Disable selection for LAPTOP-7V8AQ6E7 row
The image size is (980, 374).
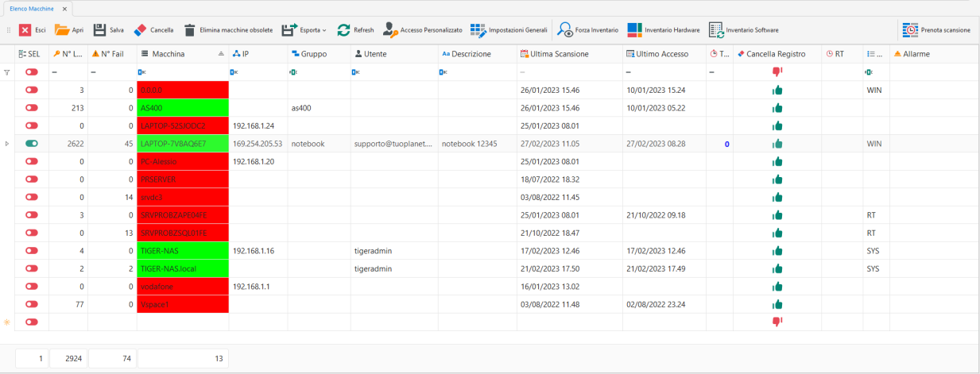point(32,144)
